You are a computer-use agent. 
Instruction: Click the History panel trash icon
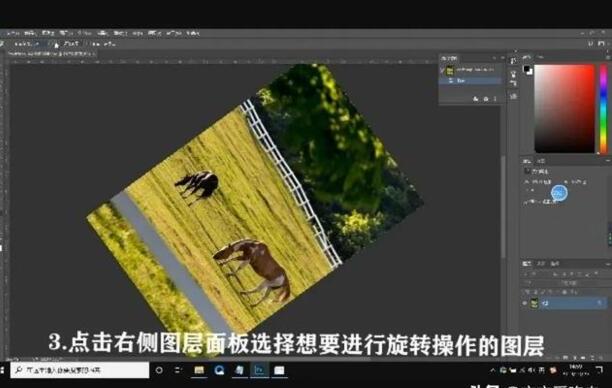coord(495,99)
